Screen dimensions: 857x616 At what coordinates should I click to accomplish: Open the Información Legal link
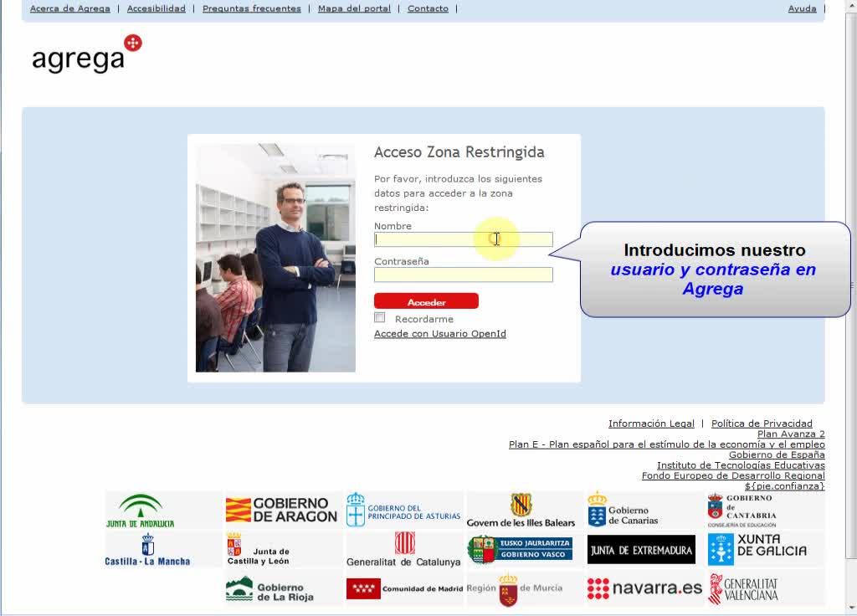coord(651,423)
